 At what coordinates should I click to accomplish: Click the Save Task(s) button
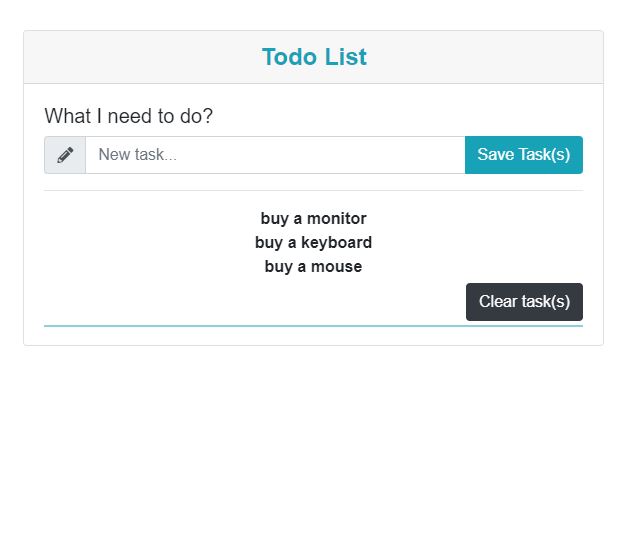tap(524, 155)
